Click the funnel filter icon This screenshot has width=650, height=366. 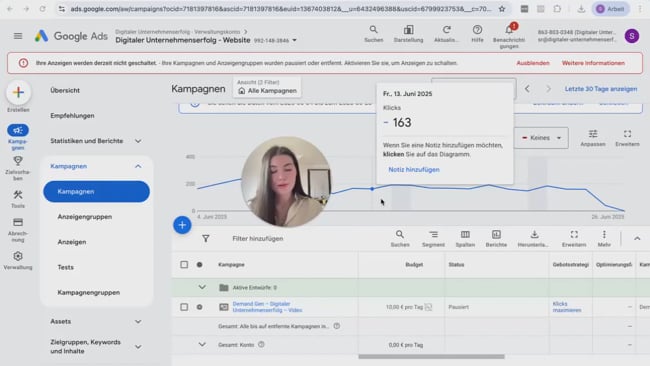(x=206, y=238)
